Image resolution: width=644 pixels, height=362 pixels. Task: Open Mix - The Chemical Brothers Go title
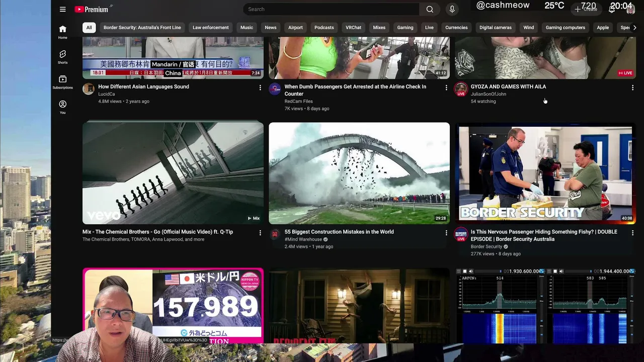coord(157,232)
